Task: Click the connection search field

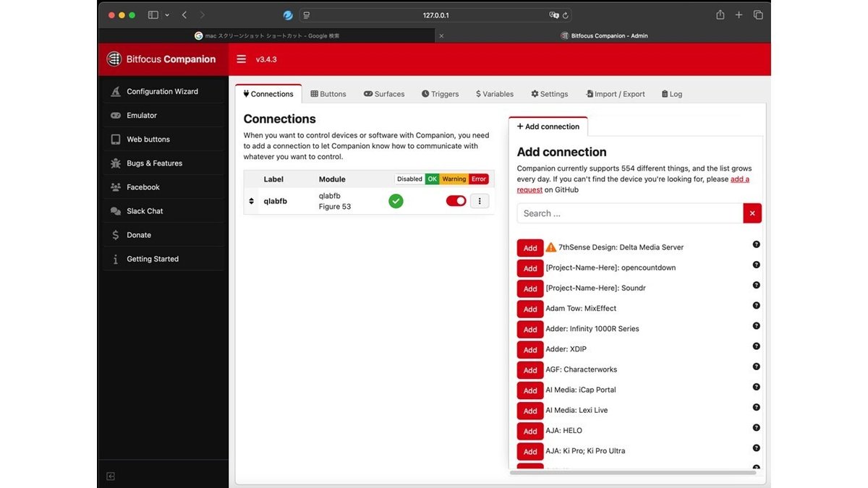Action: pos(630,213)
